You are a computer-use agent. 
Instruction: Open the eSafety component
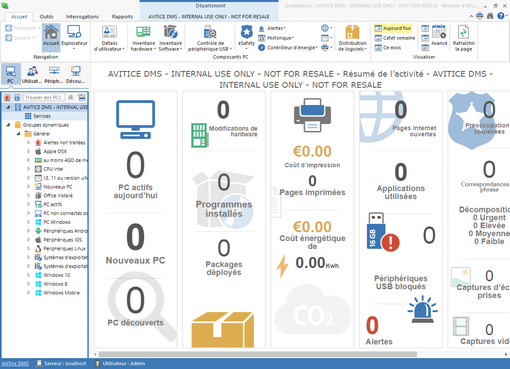click(x=246, y=37)
